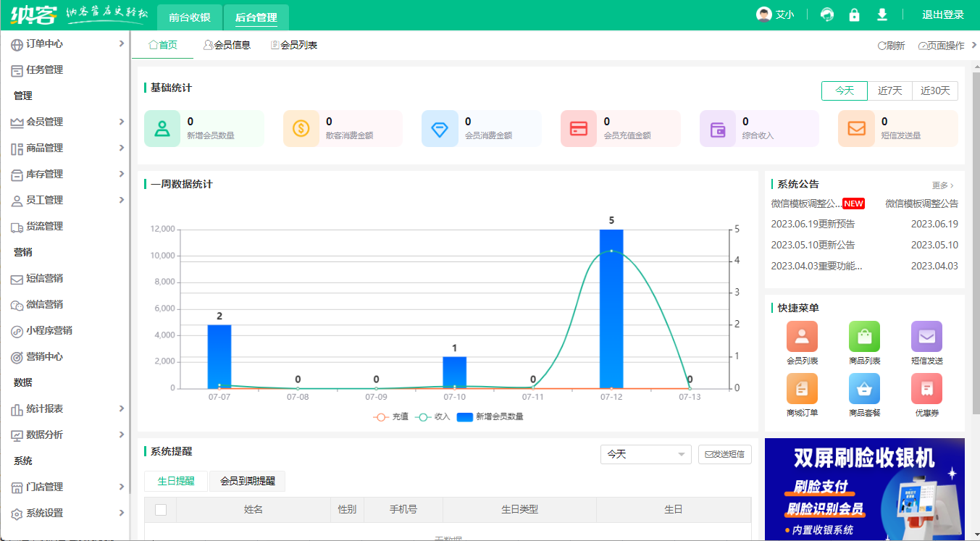980x541 pixels.
Task: Click the page vertical scrollbar
Action: [975, 217]
